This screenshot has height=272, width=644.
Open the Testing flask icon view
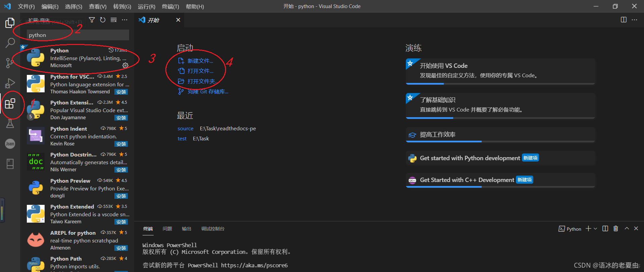pyautogui.click(x=10, y=124)
